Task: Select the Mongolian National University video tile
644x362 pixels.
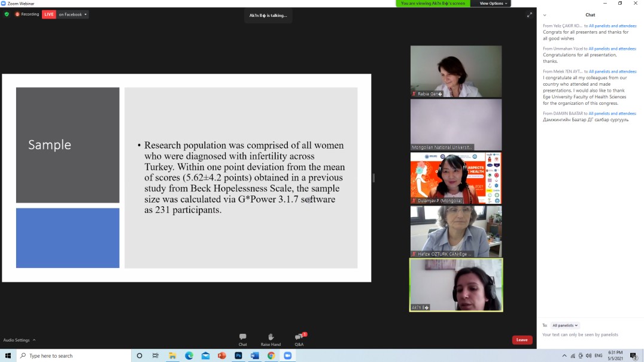Action: [456, 125]
